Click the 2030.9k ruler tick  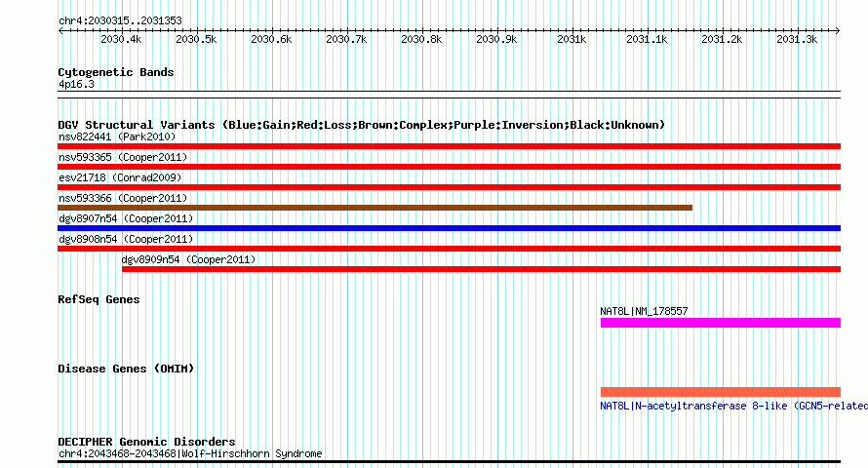(496, 39)
